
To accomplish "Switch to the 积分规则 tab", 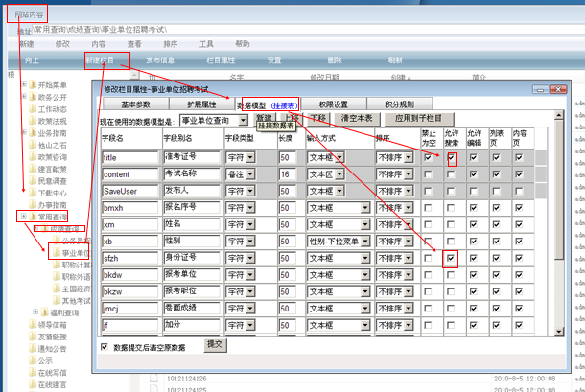I will 400,104.
